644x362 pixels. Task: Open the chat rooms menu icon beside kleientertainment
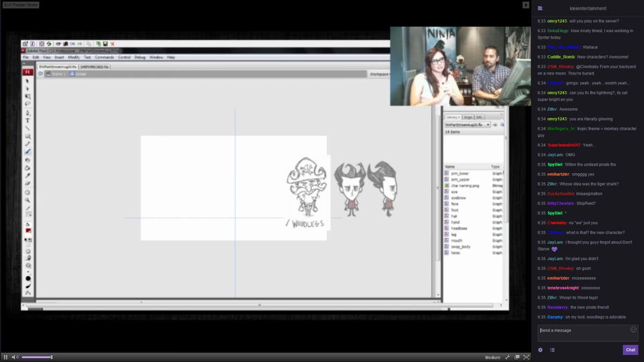click(x=540, y=9)
